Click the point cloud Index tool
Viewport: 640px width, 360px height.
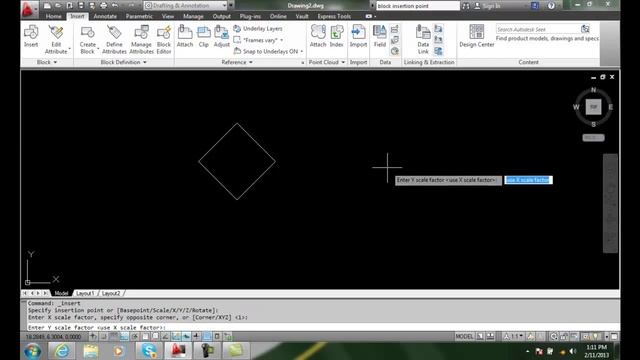pos(337,37)
